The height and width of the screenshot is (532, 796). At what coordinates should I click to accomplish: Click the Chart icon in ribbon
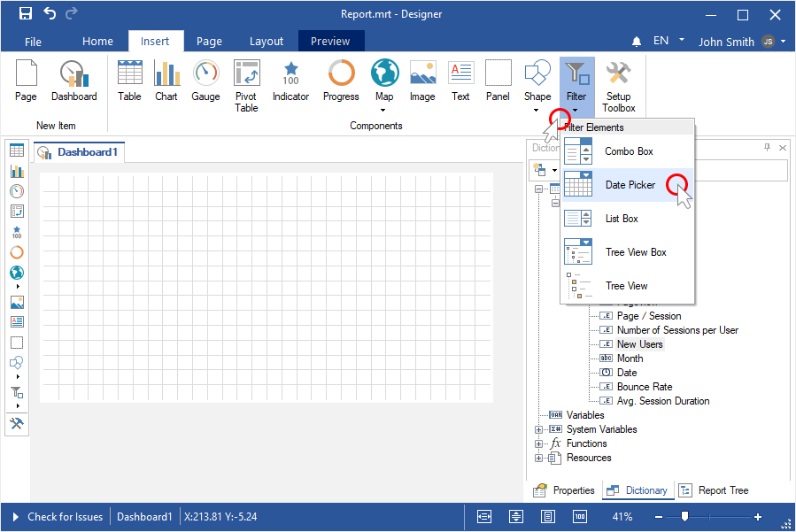pyautogui.click(x=166, y=81)
